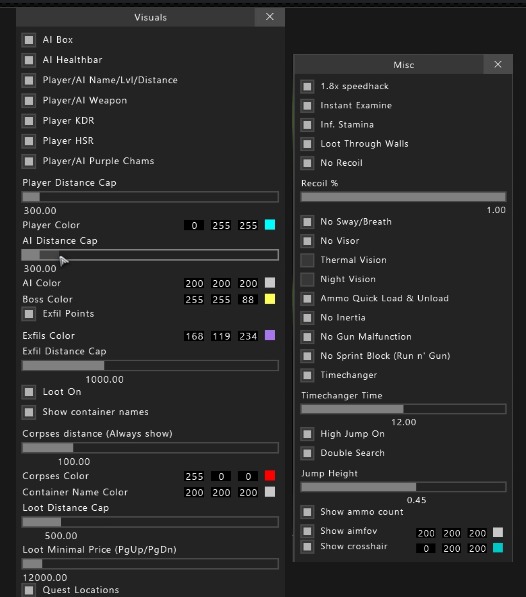Enable the Timechanger option
The height and width of the screenshot is (597, 526).
pyautogui.click(x=307, y=375)
